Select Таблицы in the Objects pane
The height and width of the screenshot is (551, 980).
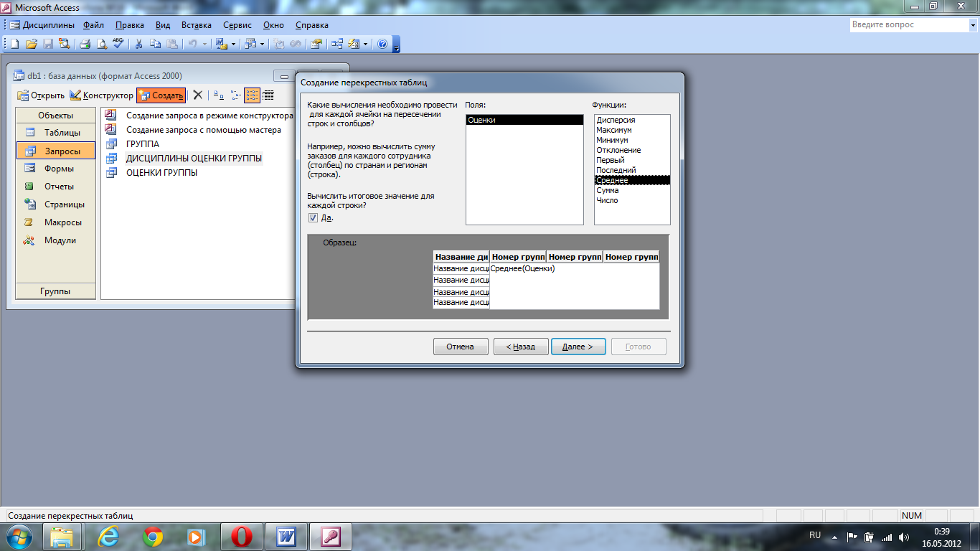click(55, 133)
